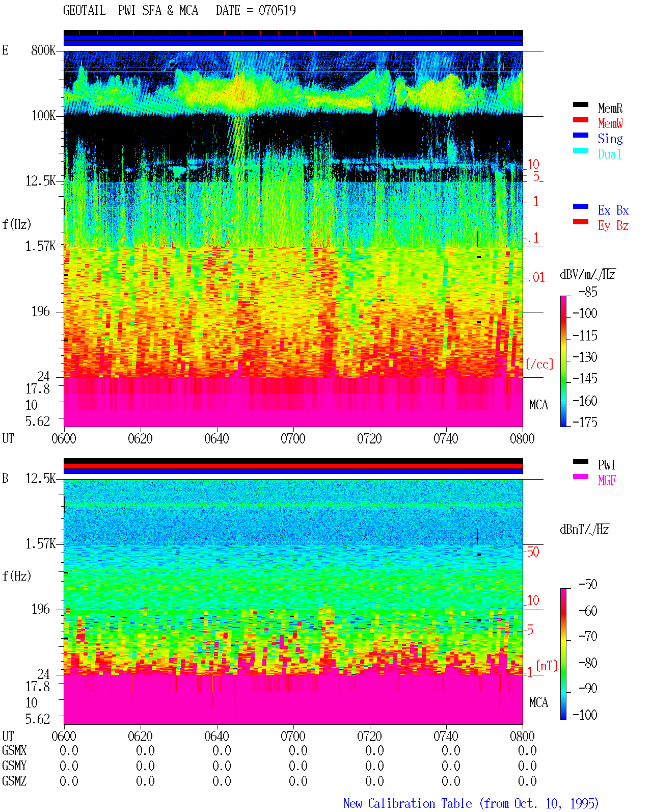Click the "Ey Bz" legend label
This screenshot has height=812, width=652.
tap(613, 225)
